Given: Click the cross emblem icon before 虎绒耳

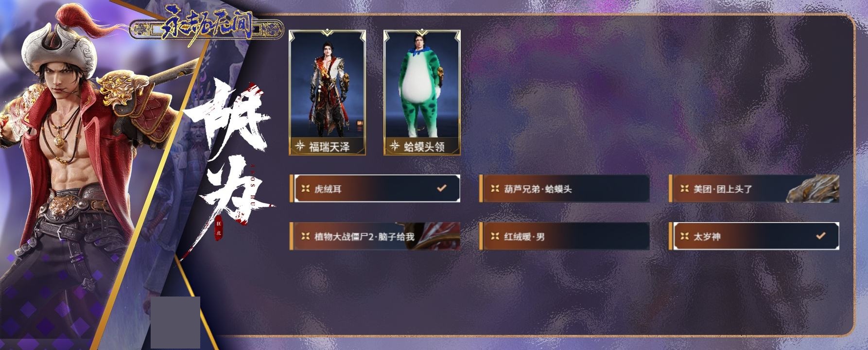Looking at the screenshot, I should (305, 189).
